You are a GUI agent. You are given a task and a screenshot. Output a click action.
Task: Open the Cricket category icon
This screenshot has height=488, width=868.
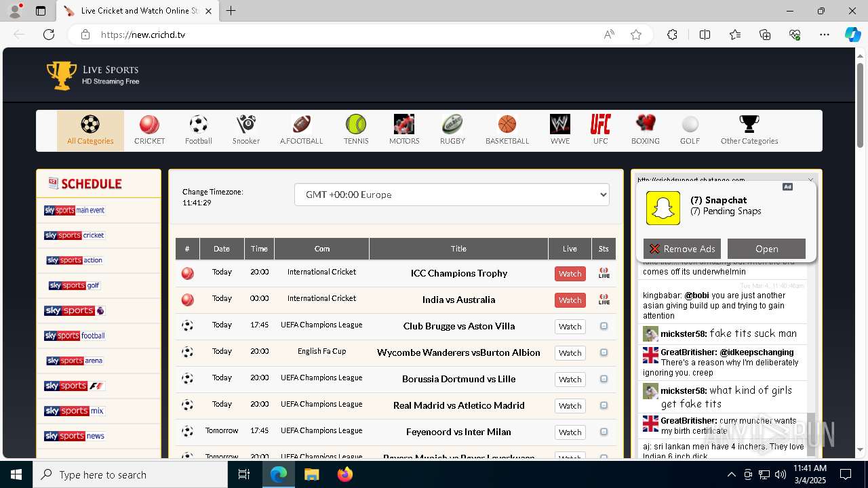pos(149,124)
